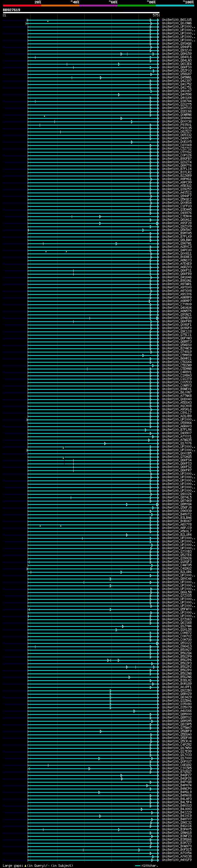Select label UniRef100_Q38744
The image size is (197, 868).
[x=177, y=101]
